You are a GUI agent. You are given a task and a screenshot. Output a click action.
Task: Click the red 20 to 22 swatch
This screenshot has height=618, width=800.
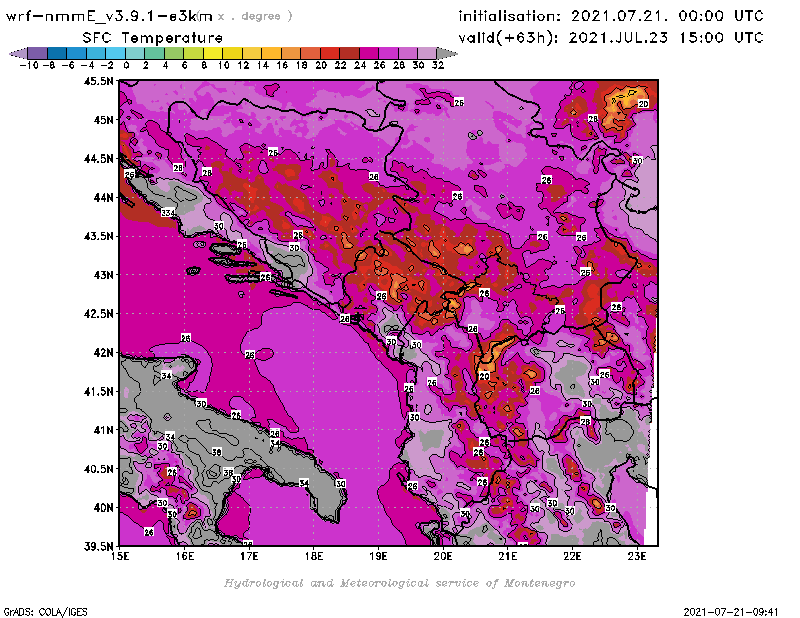point(330,53)
